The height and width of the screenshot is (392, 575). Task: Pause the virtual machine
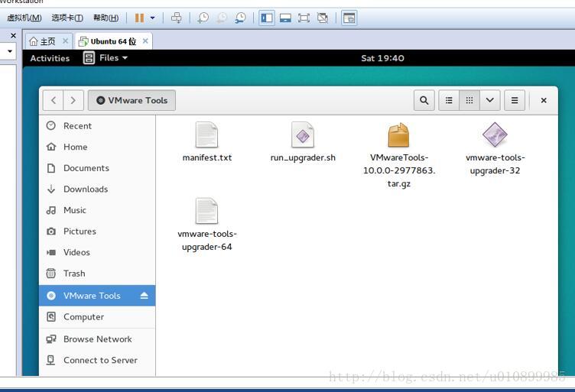(139, 18)
